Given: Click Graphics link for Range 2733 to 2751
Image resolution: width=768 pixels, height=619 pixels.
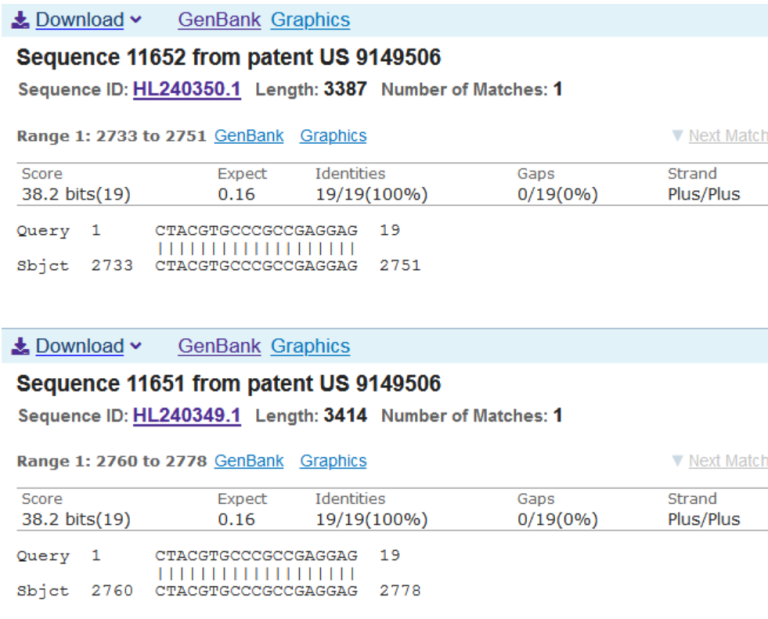Looking at the screenshot, I should [x=333, y=136].
